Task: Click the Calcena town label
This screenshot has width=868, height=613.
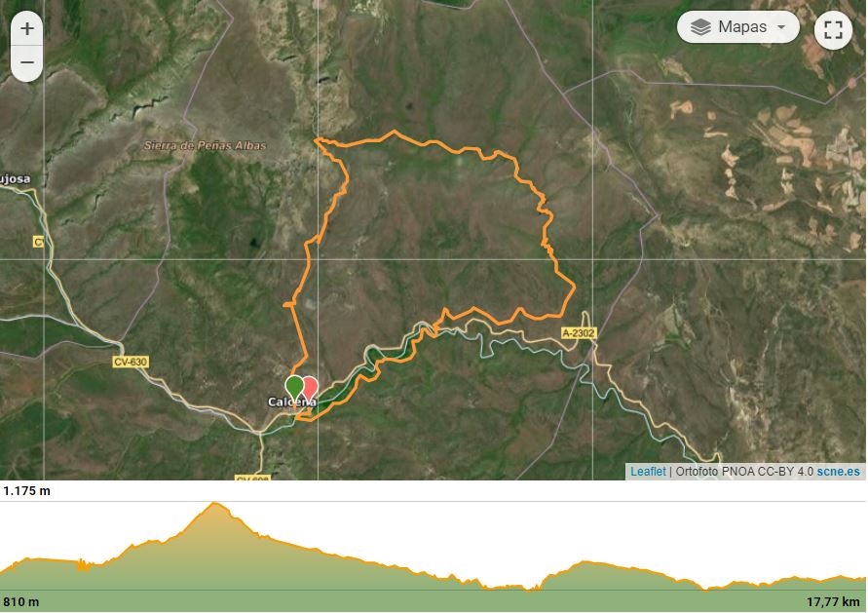Action: click(291, 402)
